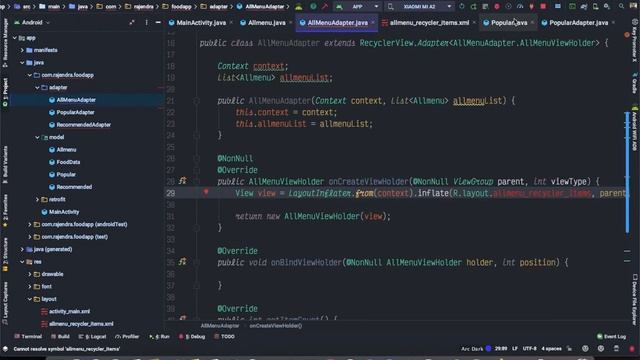
Task: Click the select opened file target icon
Action: point(132,23)
